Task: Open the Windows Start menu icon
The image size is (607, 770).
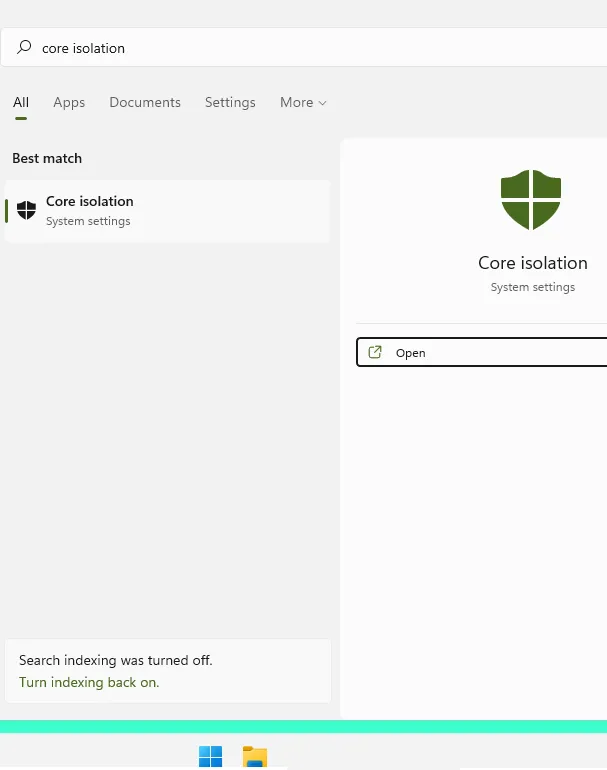Action: 210,757
